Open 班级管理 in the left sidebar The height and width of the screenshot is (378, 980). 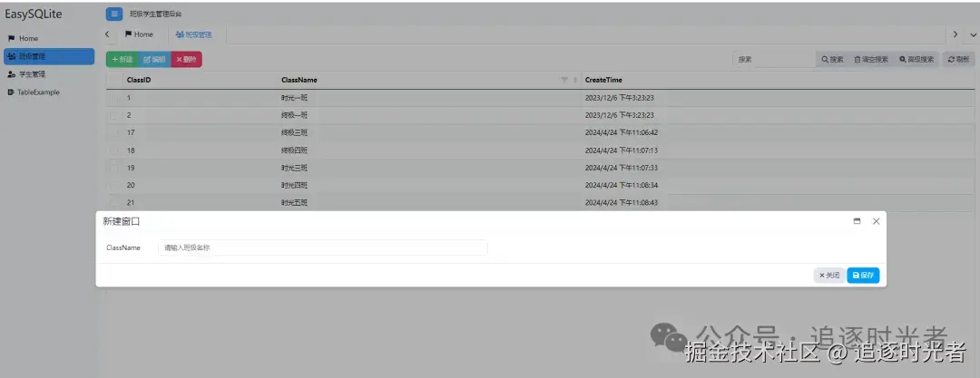[x=49, y=56]
